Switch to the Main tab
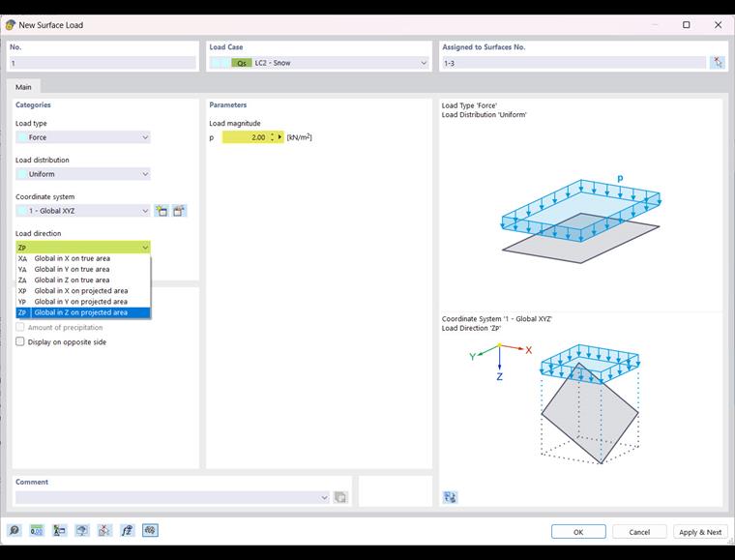735x560 pixels. pos(23,87)
